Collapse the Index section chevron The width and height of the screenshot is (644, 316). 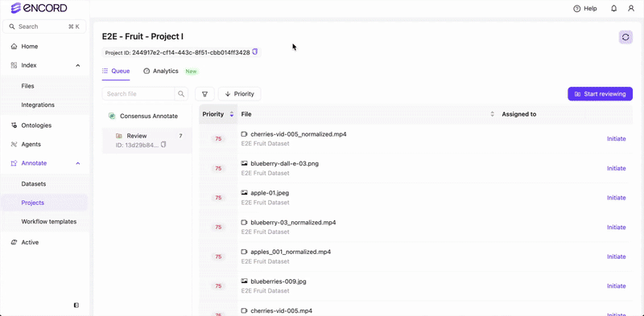pos(78,65)
